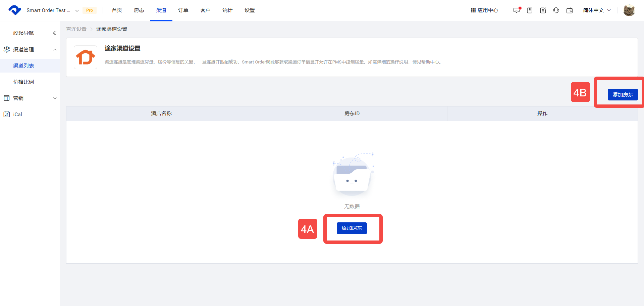Switch to the 订单 top menu

(183, 10)
